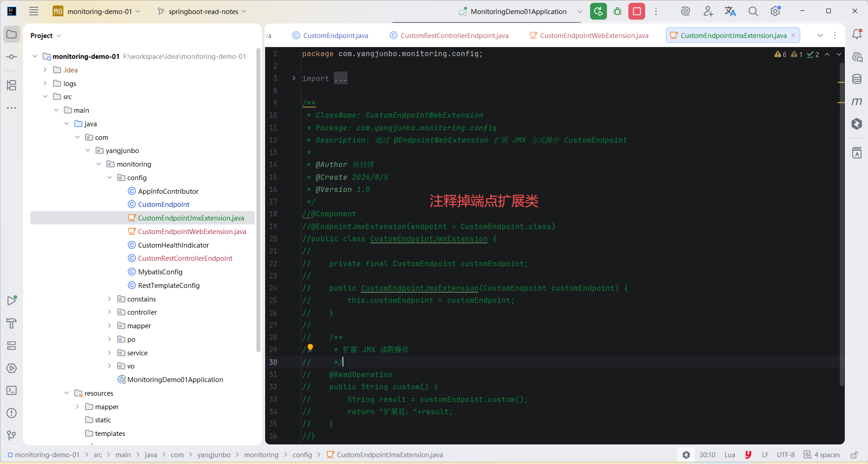Open the Git tool window
Screen dimensions: 868x464
coord(12,435)
